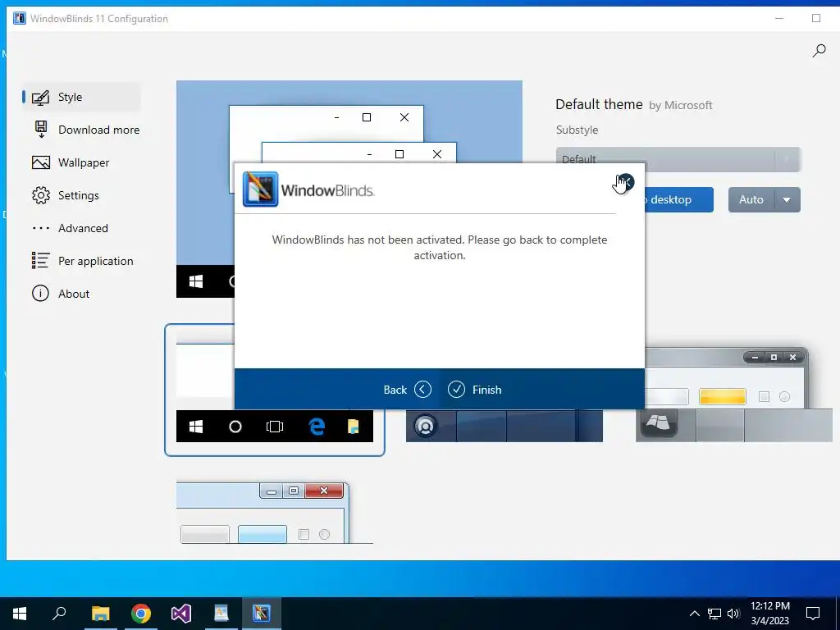Select the dark blue theme thumbnail
This screenshot has width=840, height=630.
pos(504,426)
